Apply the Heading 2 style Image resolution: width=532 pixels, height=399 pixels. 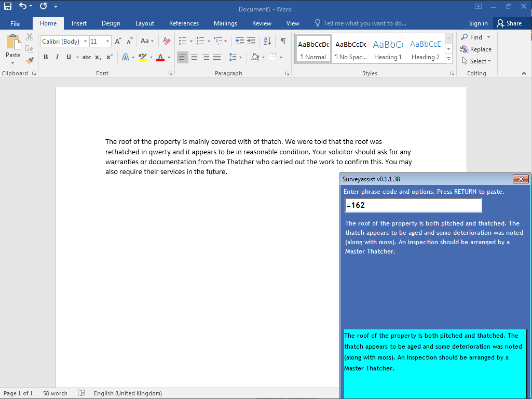click(426, 48)
